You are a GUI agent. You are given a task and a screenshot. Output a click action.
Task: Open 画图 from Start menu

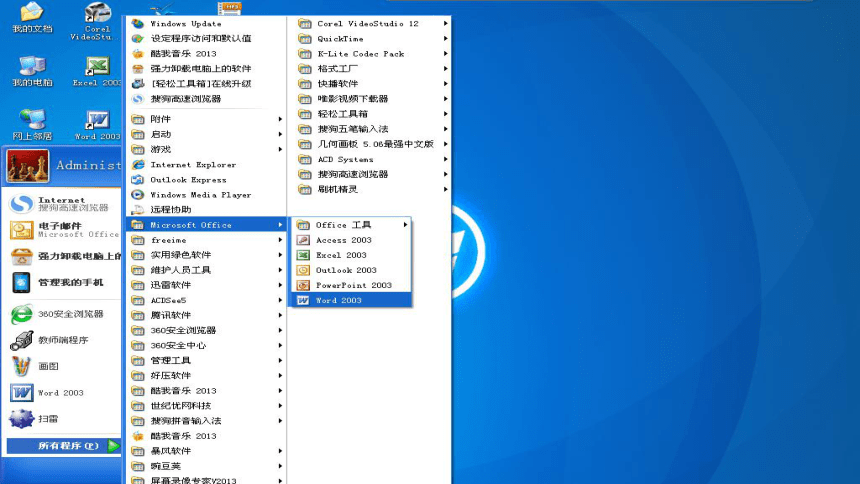pos(64,367)
